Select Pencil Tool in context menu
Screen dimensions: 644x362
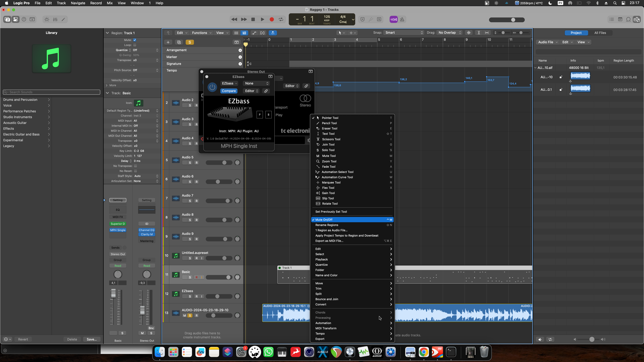coord(352,123)
